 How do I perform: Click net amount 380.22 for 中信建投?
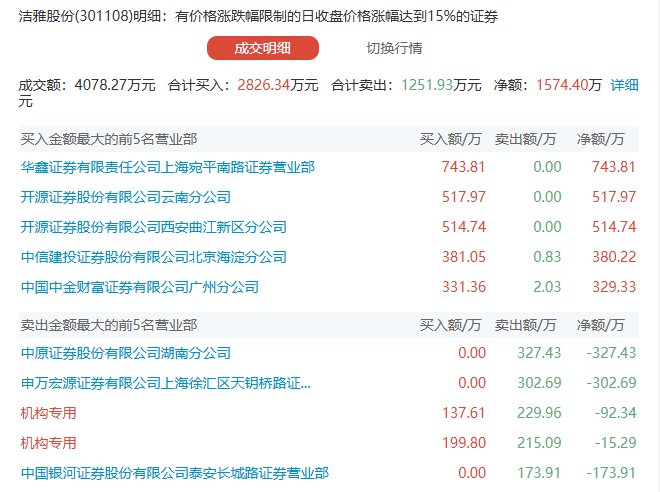pyautogui.click(x=614, y=257)
